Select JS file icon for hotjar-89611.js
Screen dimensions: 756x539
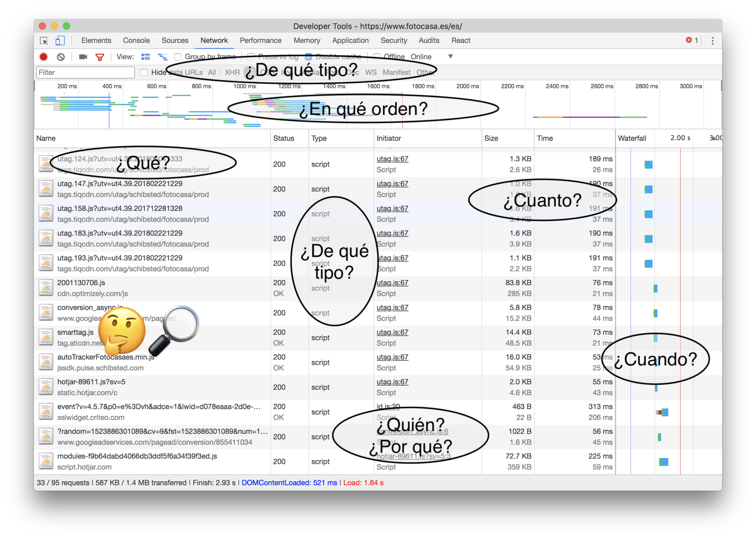[46, 387]
